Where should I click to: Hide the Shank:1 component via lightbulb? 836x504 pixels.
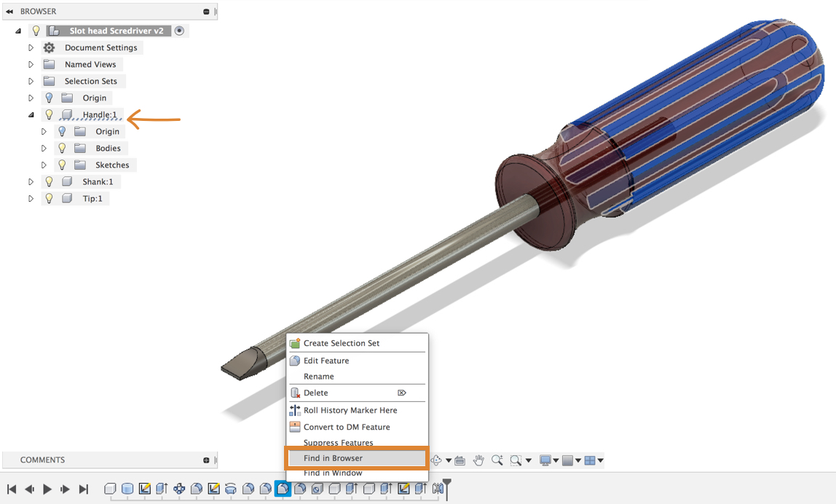tap(49, 181)
